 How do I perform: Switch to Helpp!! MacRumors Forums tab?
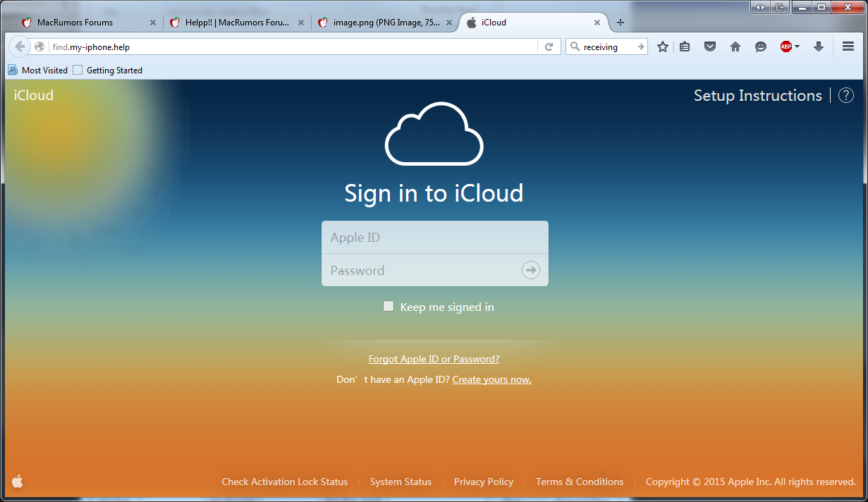click(237, 23)
